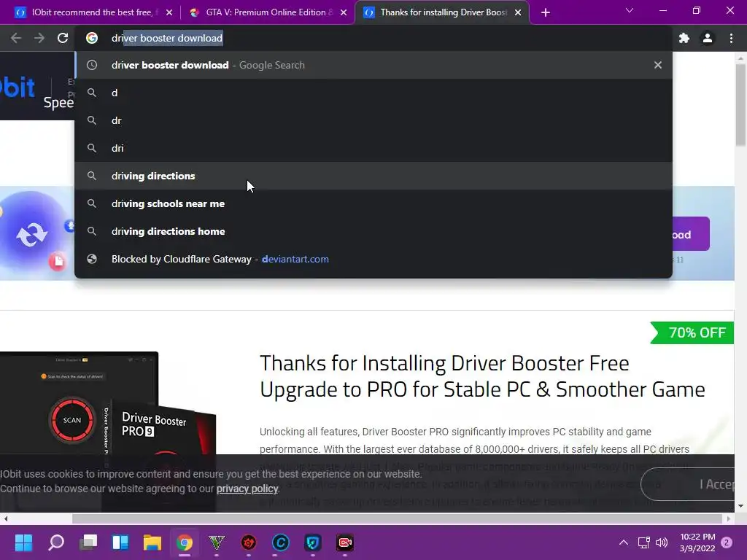The width and height of the screenshot is (747, 560).
Task: Open Windows Start menu
Action: pyautogui.click(x=23, y=542)
